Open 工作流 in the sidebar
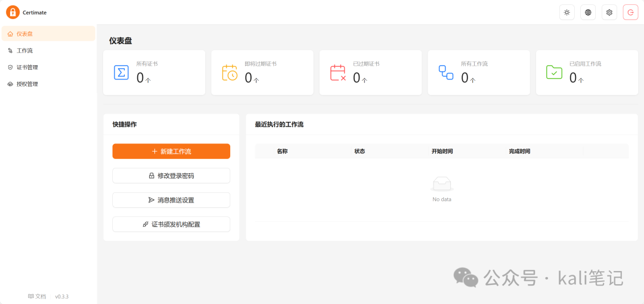The image size is (644, 304). pyautogui.click(x=48, y=51)
